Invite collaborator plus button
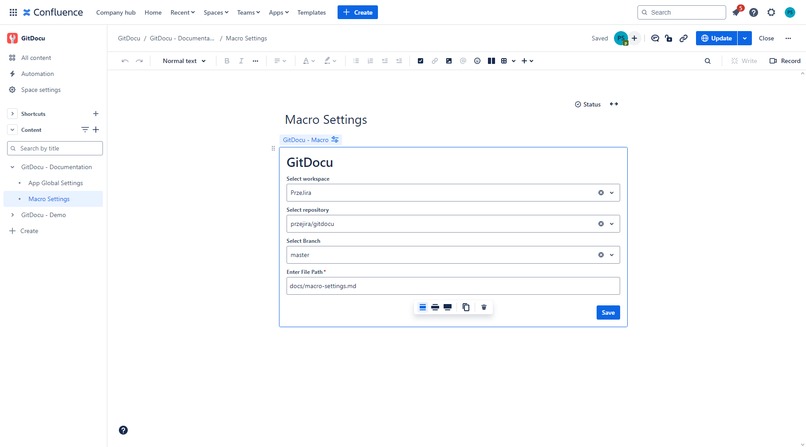Image resolution: width=806 pixels, height=447 pixels. tap(634, 38)
